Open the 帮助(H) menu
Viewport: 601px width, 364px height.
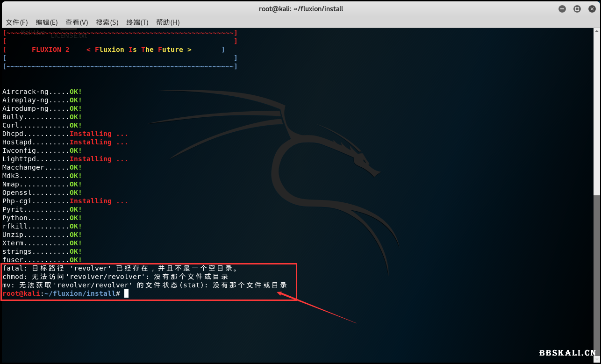click(x=168, y=22)
